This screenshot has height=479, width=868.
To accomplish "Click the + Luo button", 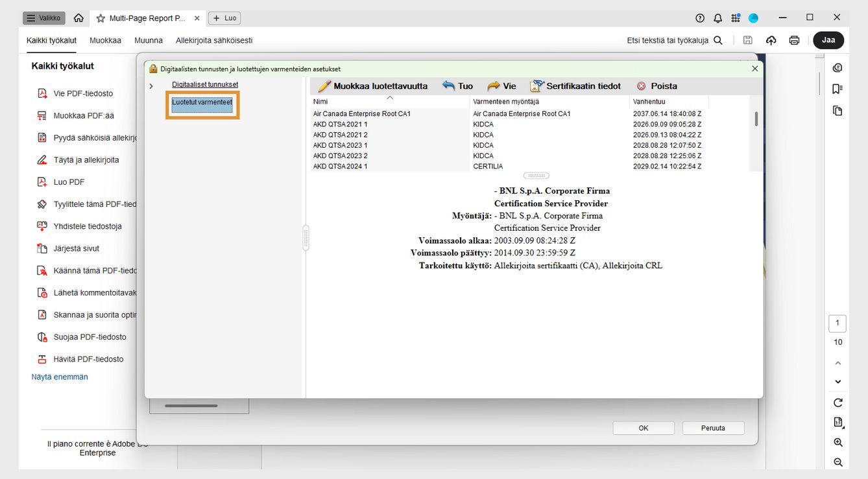I will pos(224,18).
